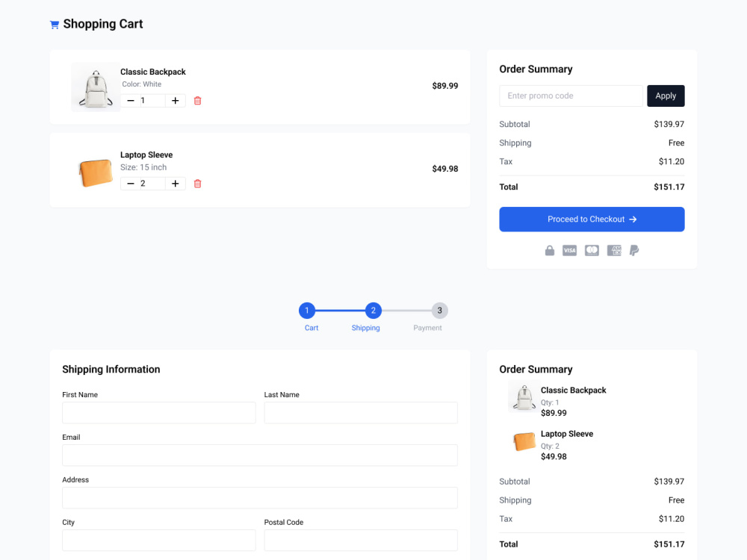Click the Laptop Sleeve quantity field

point(152,184)
